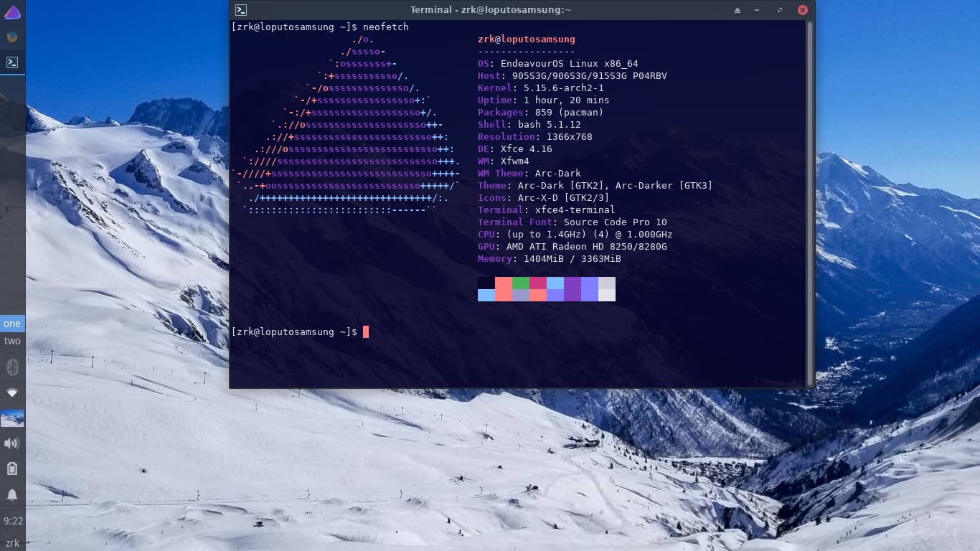Open the notification bell
The image size is (980, 551).
pyautogui.click(x=12, y=494)
